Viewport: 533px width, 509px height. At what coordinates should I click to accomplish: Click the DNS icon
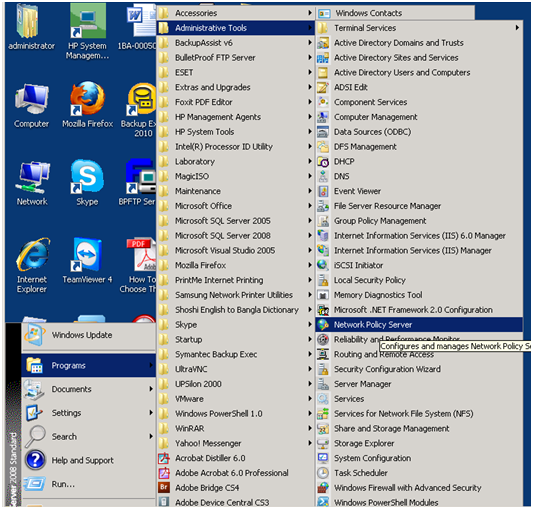323,176
